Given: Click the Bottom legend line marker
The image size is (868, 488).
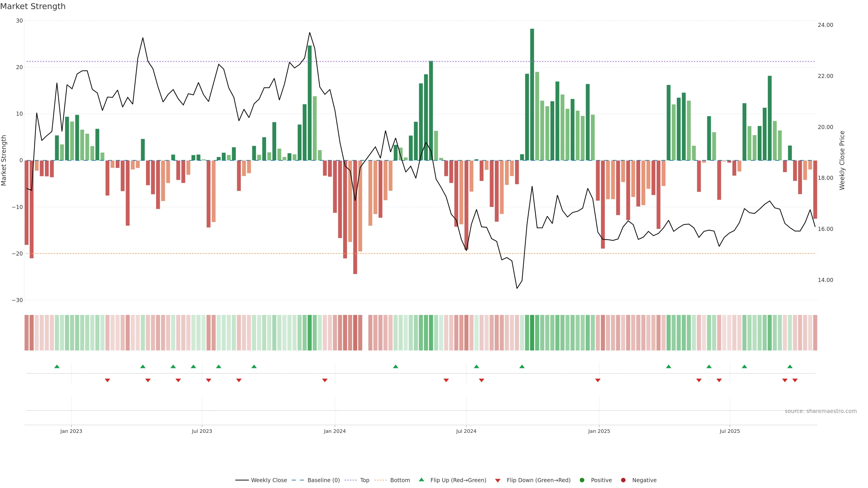Looking at the screenshot, I should 380,480.
